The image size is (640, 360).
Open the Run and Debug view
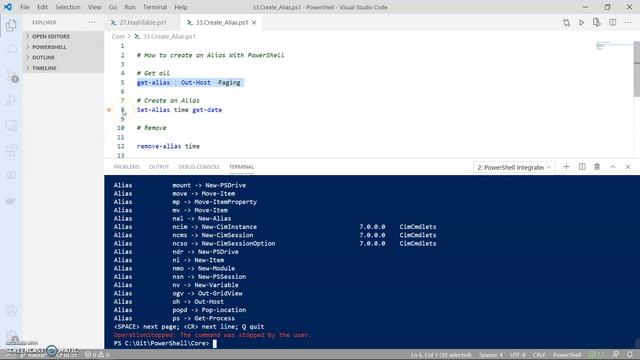click(x=11, y=100)
